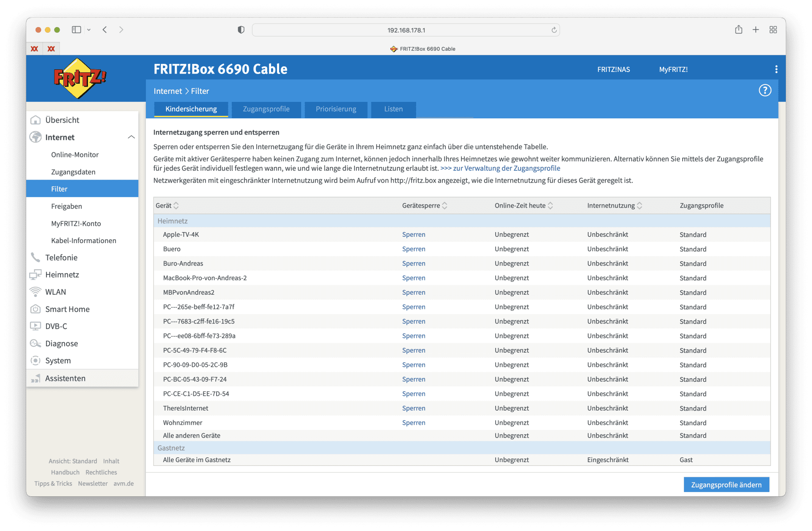Switch to Priorisierung tab
This screenshot has width=812, height=531.
[x=336, y=109]
